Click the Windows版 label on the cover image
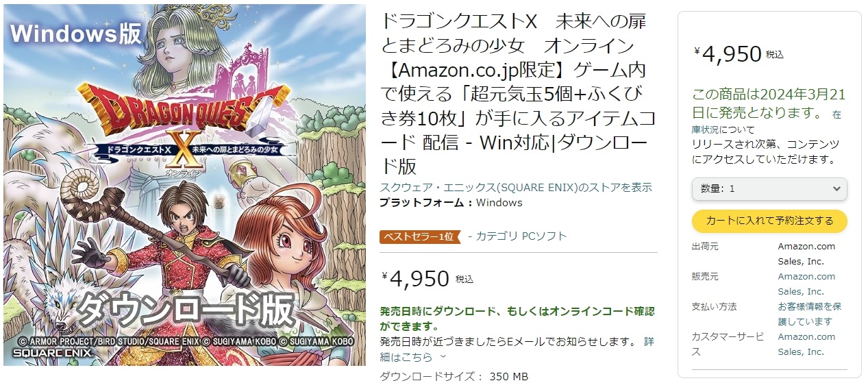Screen dimensions: 868x383 click(75, 33)
